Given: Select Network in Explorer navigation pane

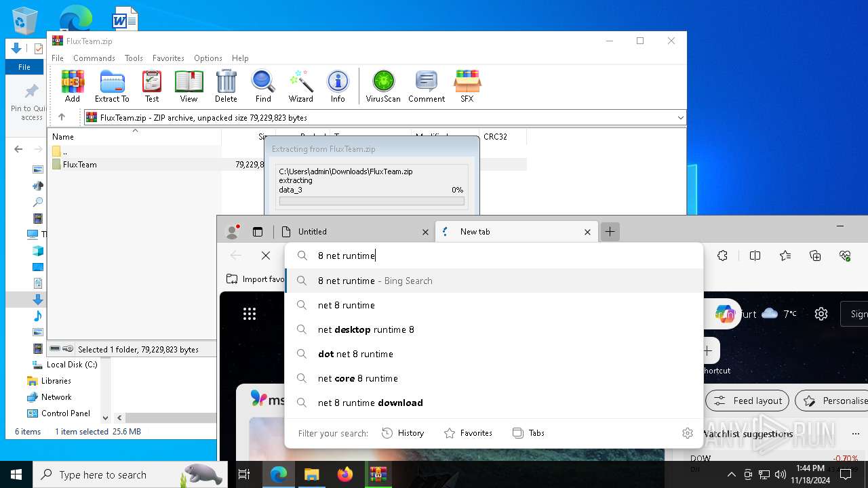Looking at the screenshot, I should pos(56,397).
